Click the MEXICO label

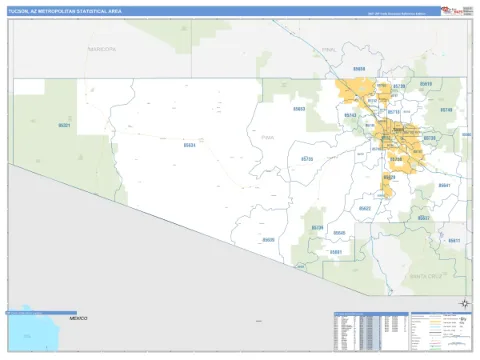pos(78,318)
